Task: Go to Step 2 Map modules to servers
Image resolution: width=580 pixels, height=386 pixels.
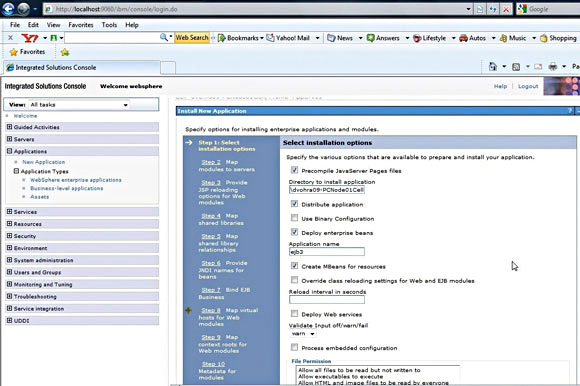Action: pyautogui.click(x=211, y=162)
